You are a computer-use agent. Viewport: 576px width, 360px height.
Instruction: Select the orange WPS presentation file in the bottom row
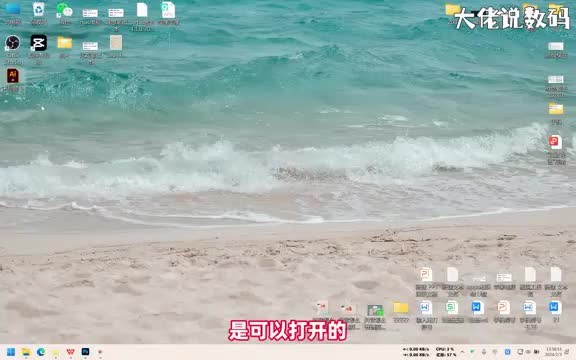(x=503, y=307)
